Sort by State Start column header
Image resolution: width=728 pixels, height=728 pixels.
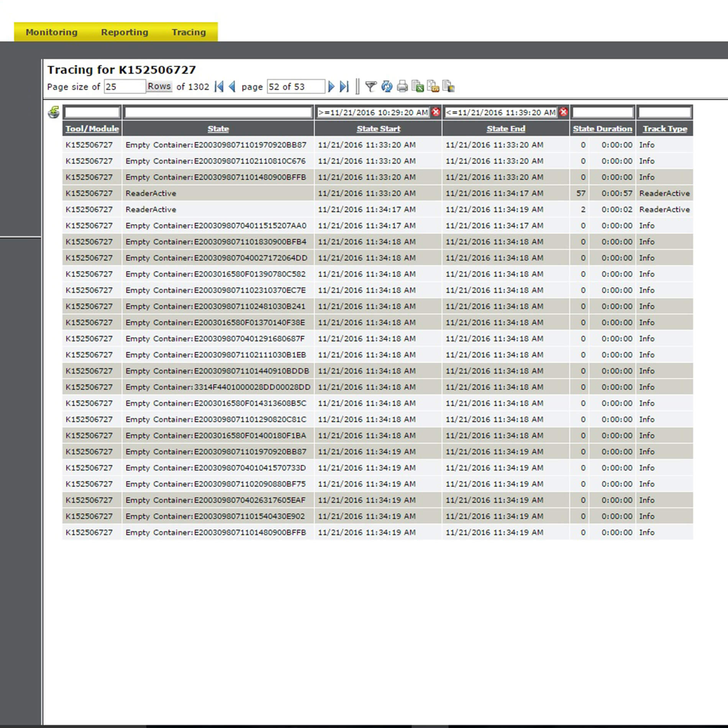(378, 129)
